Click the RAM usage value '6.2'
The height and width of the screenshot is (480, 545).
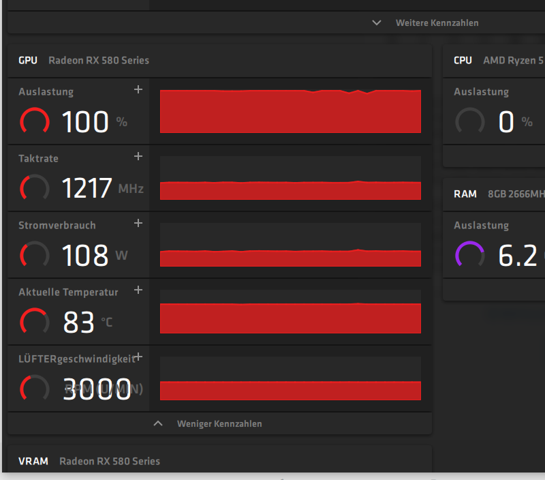pyautogui.click(x=518, y=255)
